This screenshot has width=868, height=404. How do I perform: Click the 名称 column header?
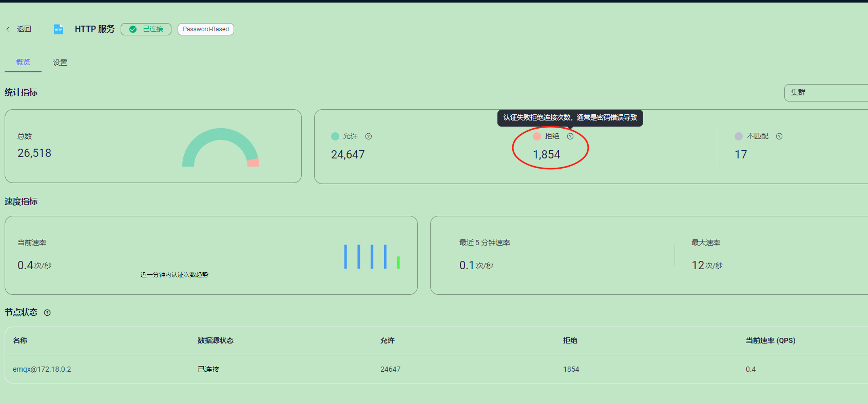click(20, 340)
